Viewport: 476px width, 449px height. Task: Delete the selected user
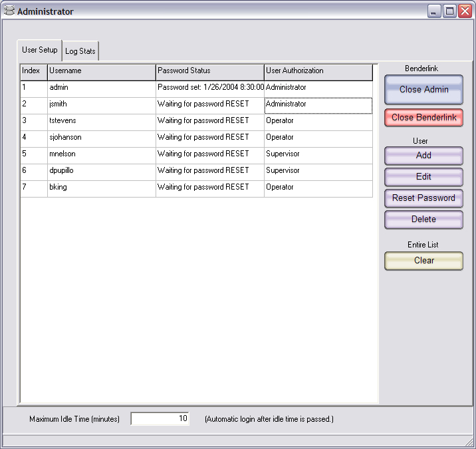coord(423,220)
